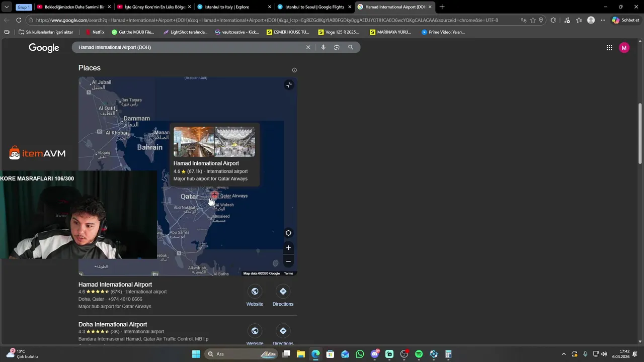Open MARİNAYA YÜRÜ bookmark
Viewport: 644px width, 362px height.
[x=390, y=32]
